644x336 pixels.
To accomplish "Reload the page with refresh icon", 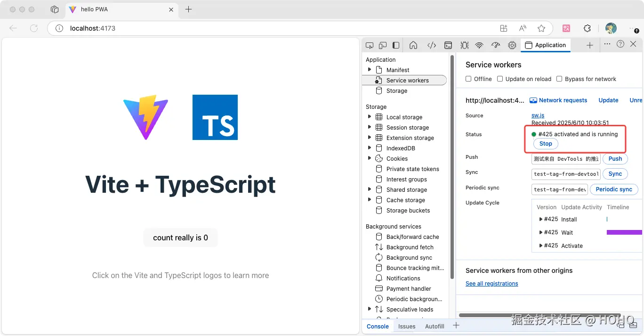I will point(34,28).
